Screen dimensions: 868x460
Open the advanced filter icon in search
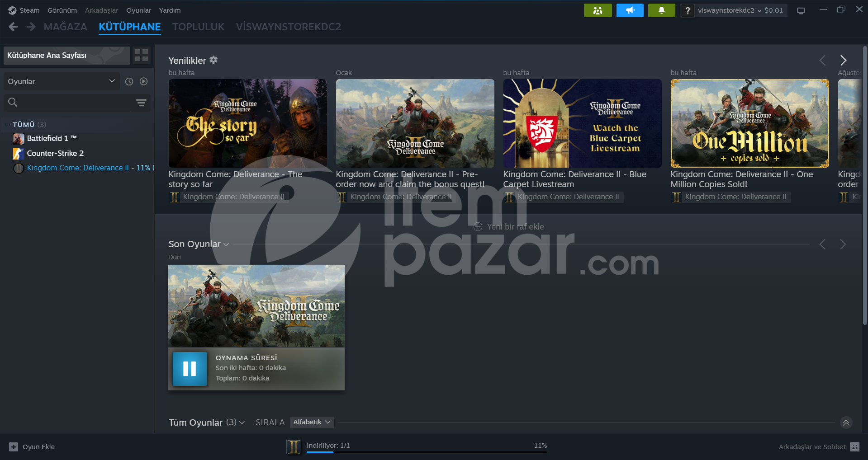[141, 103]
